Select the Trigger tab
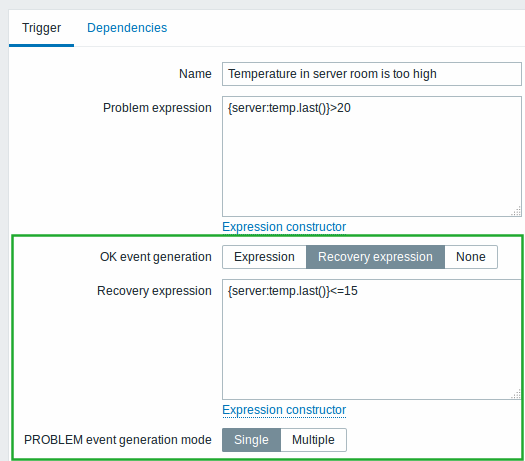 [42, 28]
